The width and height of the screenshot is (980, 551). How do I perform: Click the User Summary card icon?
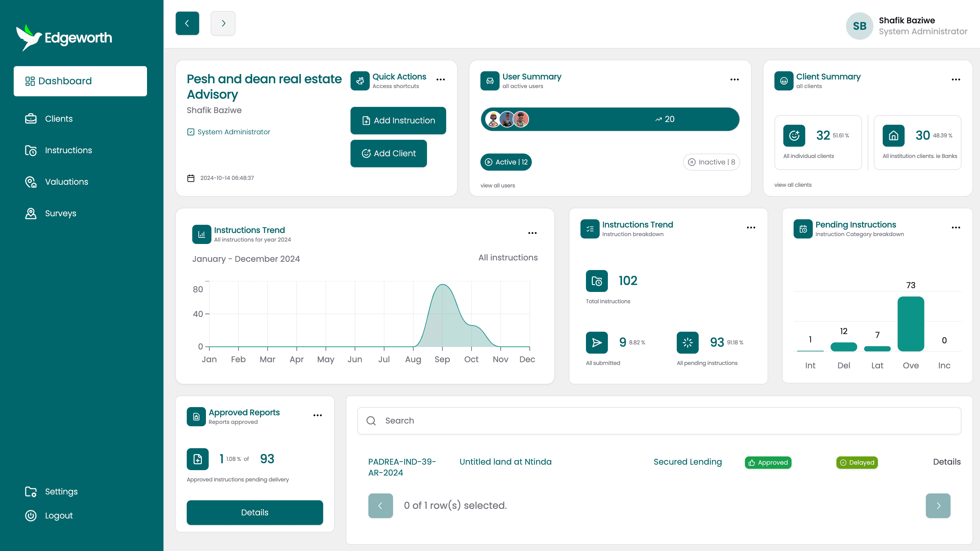(x=490, y=81)
